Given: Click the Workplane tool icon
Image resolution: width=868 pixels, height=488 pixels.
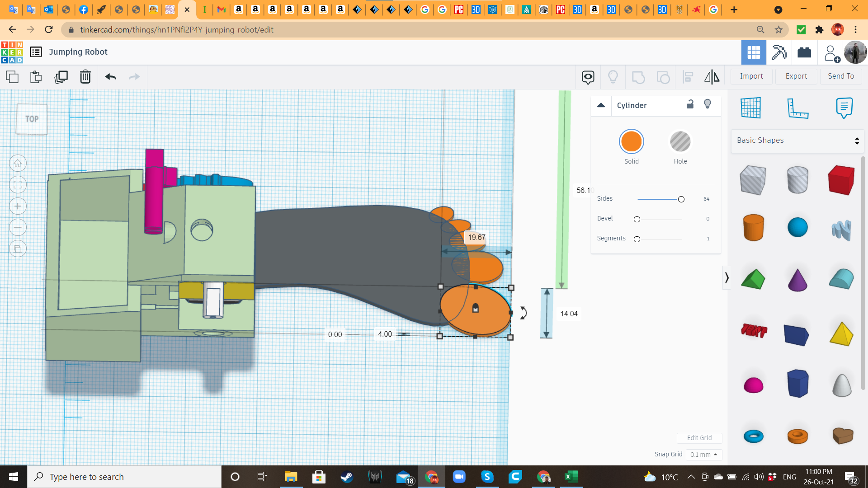Looking at the screenshot, I should [750, 108].
